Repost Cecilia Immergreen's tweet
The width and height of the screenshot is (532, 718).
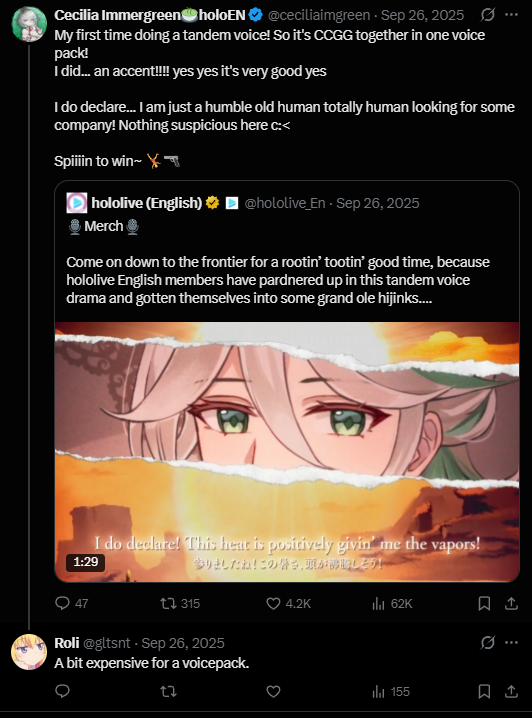click(x=168, y=603)
